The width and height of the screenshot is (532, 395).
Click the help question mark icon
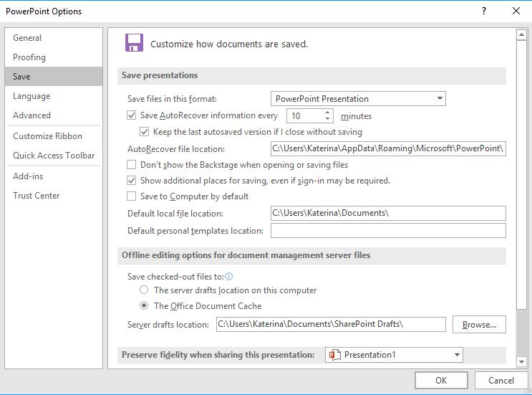(x=484, y=11)
